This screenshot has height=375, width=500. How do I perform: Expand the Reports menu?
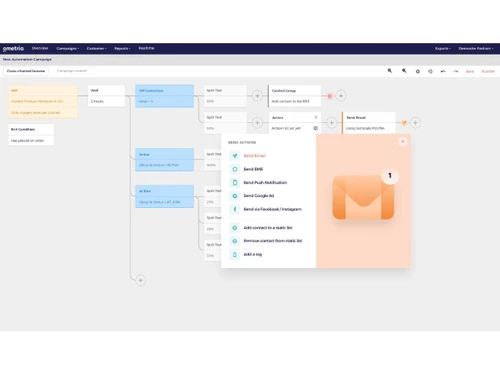tap(122, 49)
